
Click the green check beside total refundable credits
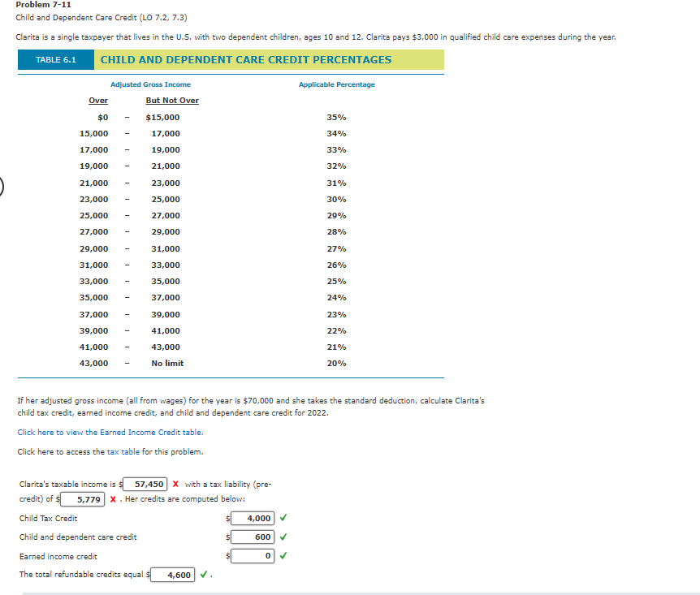[204, 574]
